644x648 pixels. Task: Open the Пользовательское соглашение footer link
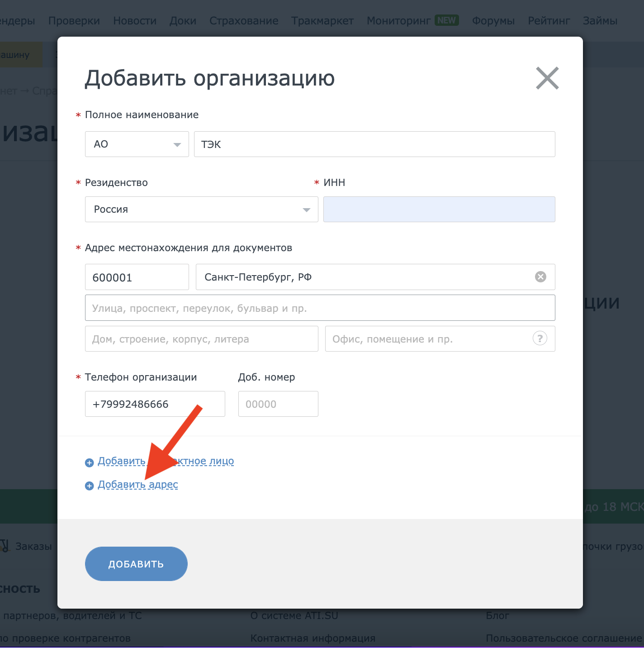click(x=564, y=638)
